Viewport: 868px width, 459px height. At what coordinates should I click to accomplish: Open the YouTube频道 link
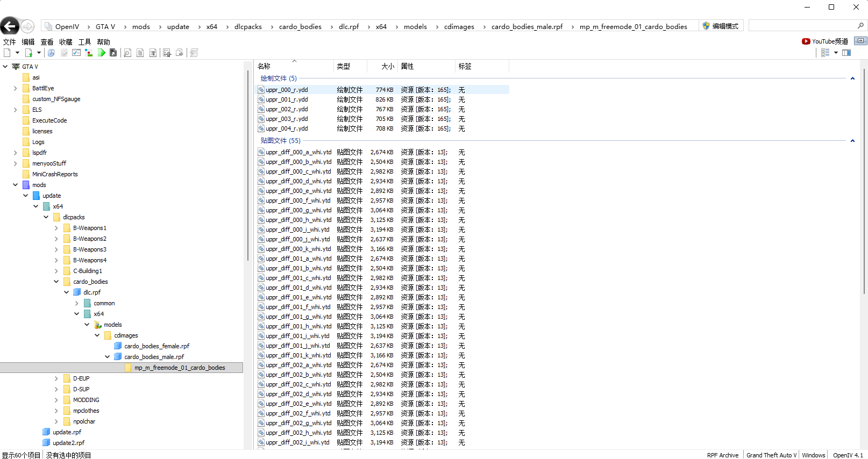[x=825, y=41]
